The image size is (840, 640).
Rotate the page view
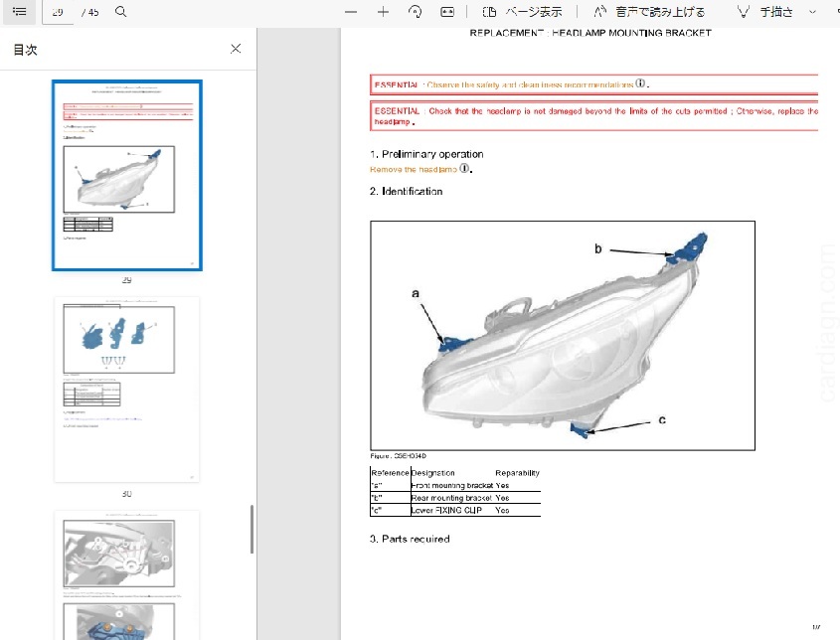(x=415, y=12)
